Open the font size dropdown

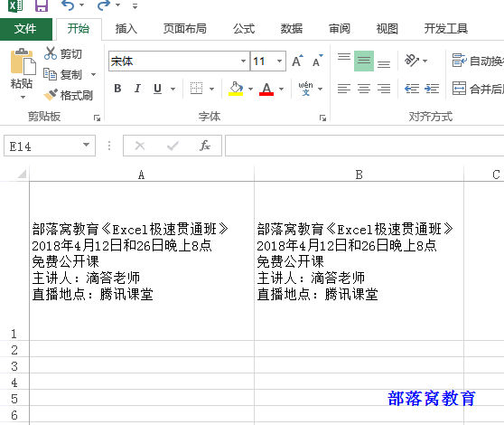(x=279, y=61)
